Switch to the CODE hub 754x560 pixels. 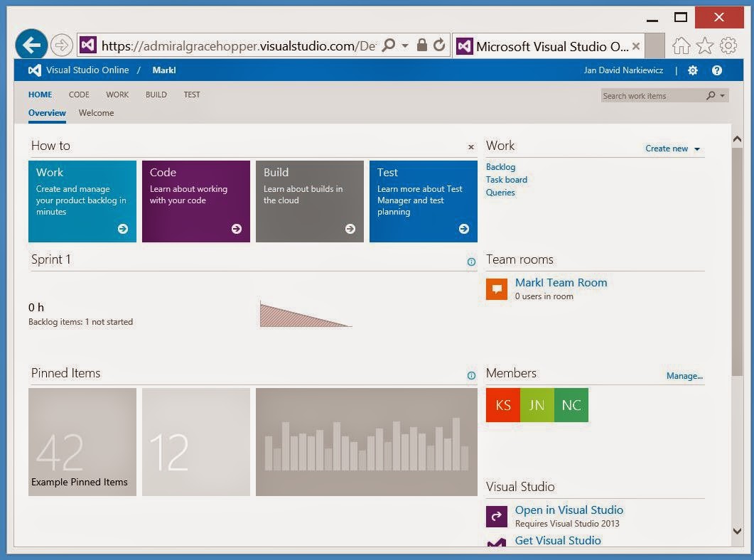tap(79, 95)
